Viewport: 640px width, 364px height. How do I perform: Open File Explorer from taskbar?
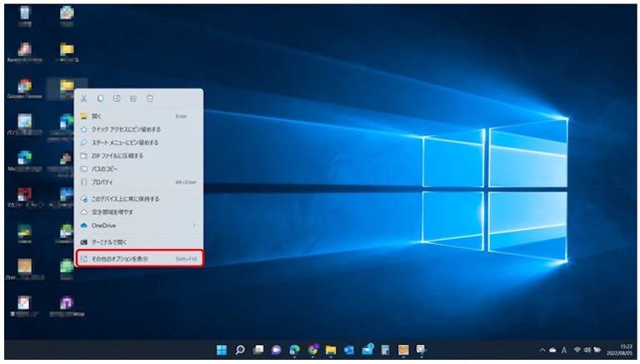coord(331,350)
